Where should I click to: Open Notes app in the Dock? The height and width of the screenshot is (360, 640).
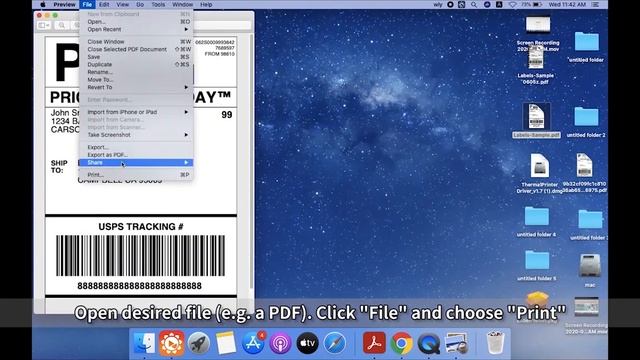(x=226, y=343)
